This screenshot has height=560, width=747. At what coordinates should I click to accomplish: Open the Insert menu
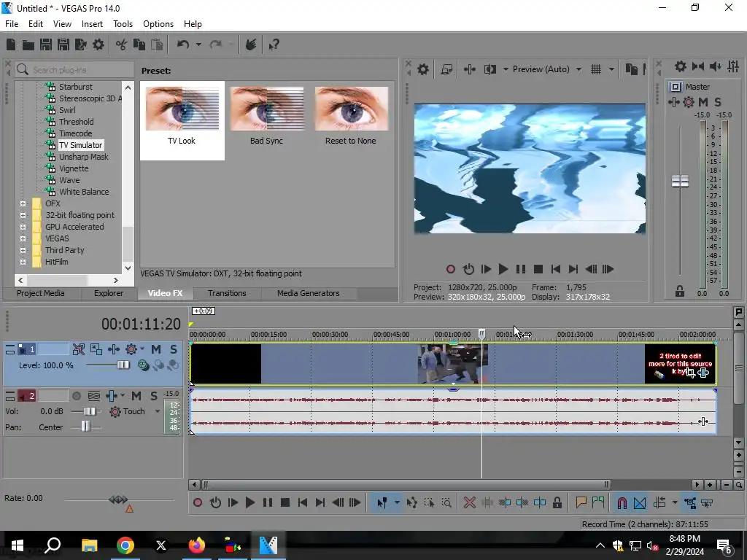coord(92,24)
